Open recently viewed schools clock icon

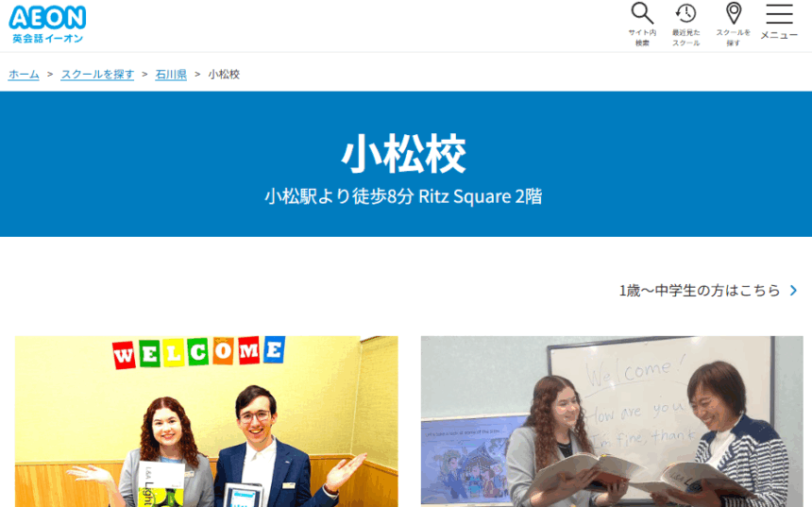pyautogui.click(x=685, y=13)
